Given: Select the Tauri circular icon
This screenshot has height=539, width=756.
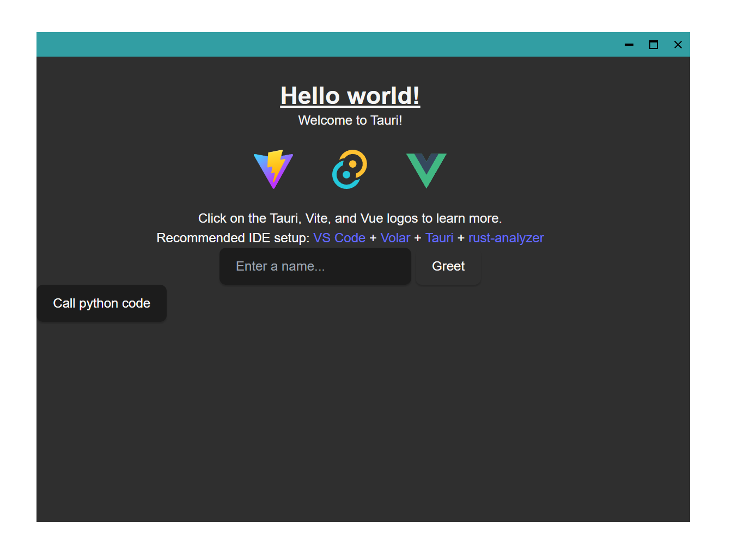Looking at the screenshot, I should (350, 169).
